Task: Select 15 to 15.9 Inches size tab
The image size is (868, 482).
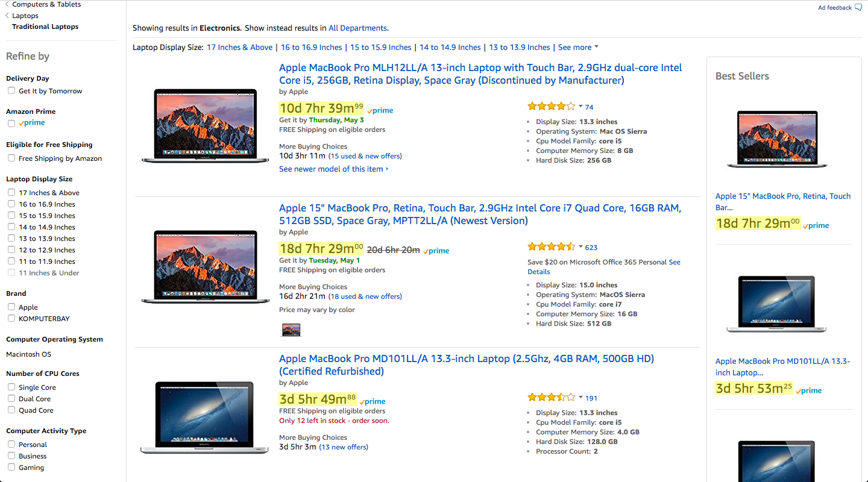Action: [x=380, y=47]
